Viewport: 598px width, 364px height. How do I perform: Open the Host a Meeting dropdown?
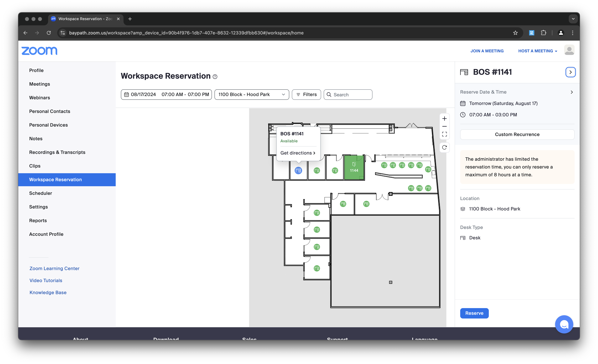537,51
